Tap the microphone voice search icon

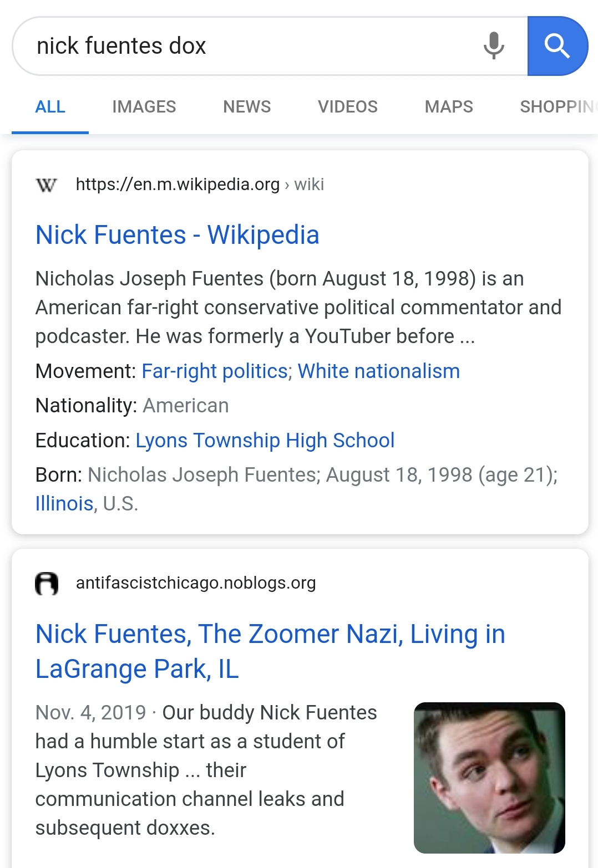click(x=494, y=45)
